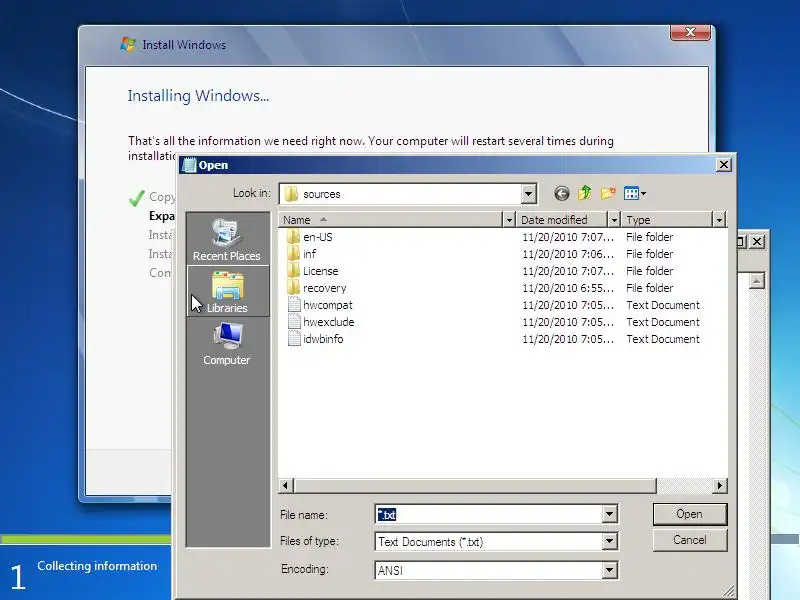Viewport: 800px width, 600px height.
Task: Click the horizontal scrollbar right arrow
Action: (x=719, y=486)
